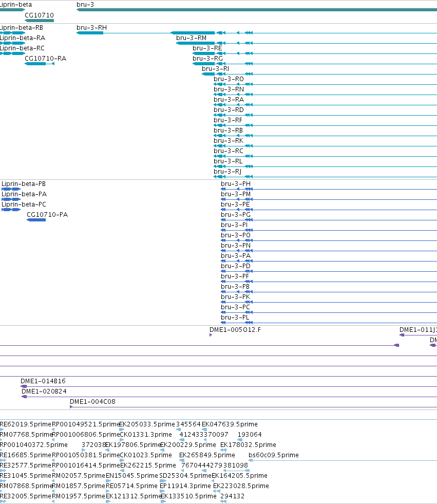Select the bru-3-RO transcript label
Viewport: 437px width, 504px height.
point(229,79)
